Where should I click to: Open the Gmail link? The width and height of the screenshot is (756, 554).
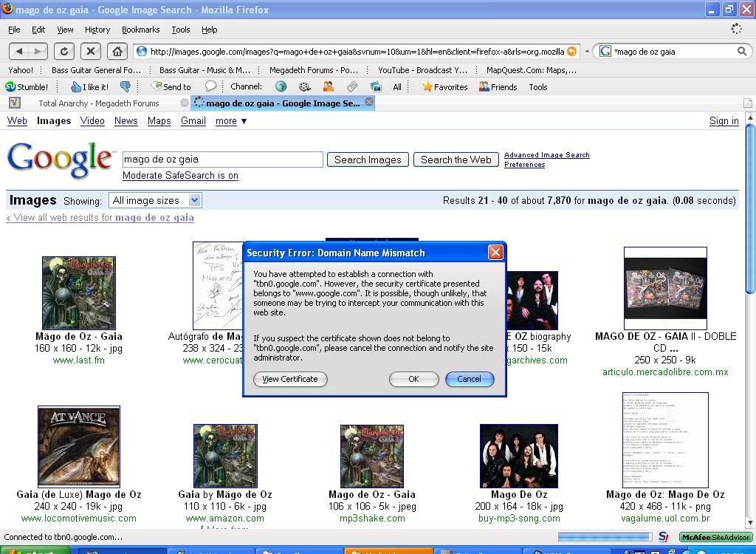tap(193, 120)
